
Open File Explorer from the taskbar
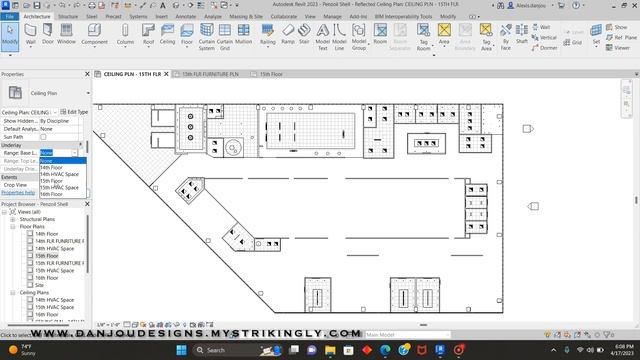[x=330, y=350]
